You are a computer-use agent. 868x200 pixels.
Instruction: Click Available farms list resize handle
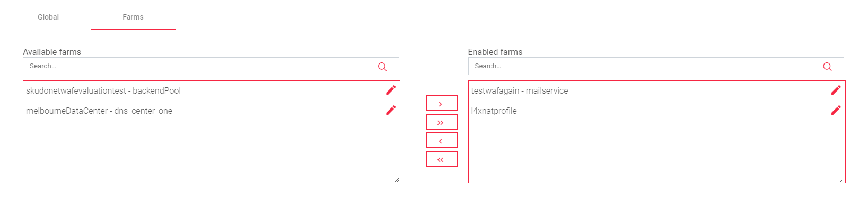point(397,180)
